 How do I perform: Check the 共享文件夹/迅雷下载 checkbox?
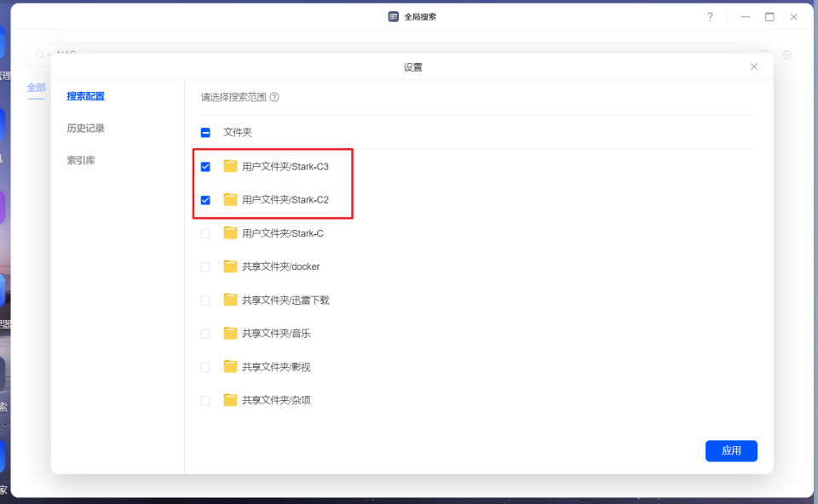(x=205, y=301)
